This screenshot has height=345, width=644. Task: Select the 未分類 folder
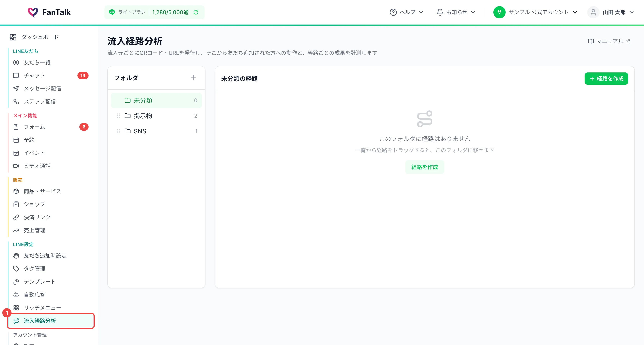[156, 100]
